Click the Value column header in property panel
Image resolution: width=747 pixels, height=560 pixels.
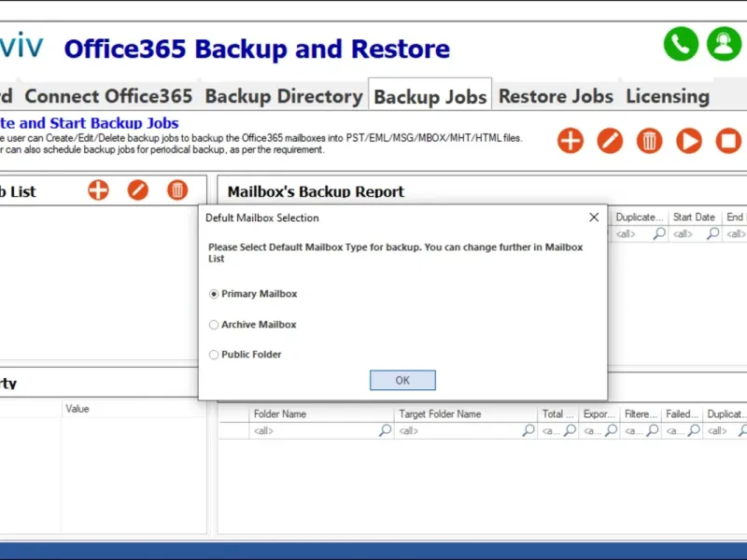coord(134,409)
